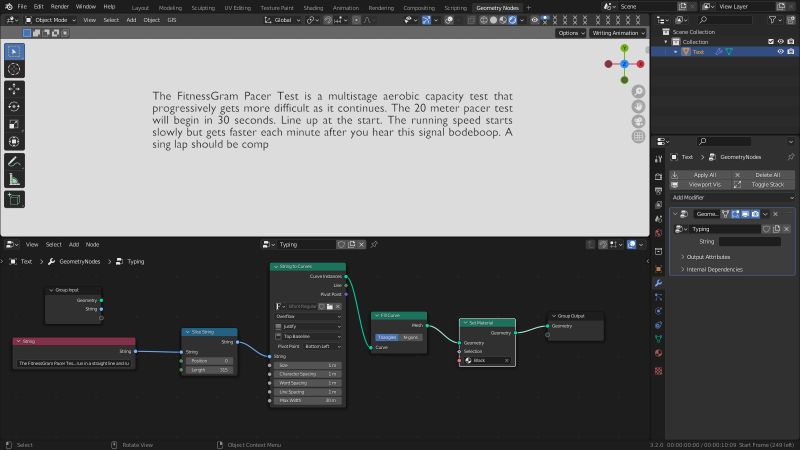Viewport: 800px width, 450px height.
Task: Switch to the Shading workspace tab
Action: (x=313, y=8)
